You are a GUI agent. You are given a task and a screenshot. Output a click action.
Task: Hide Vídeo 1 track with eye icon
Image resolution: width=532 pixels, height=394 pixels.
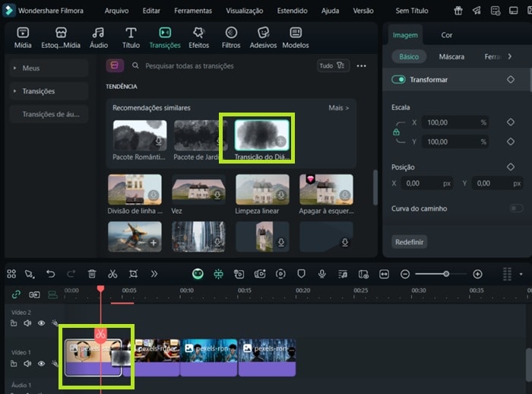coord(41,364)
